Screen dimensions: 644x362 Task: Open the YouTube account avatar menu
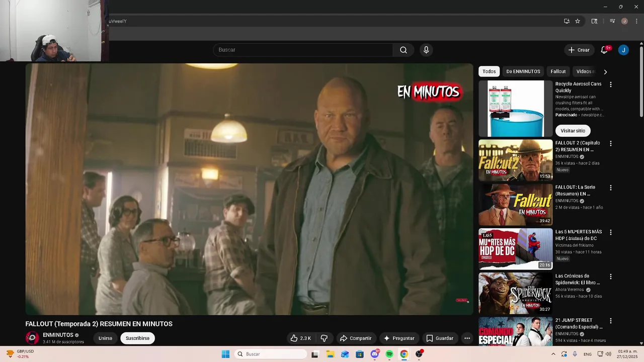623,50
